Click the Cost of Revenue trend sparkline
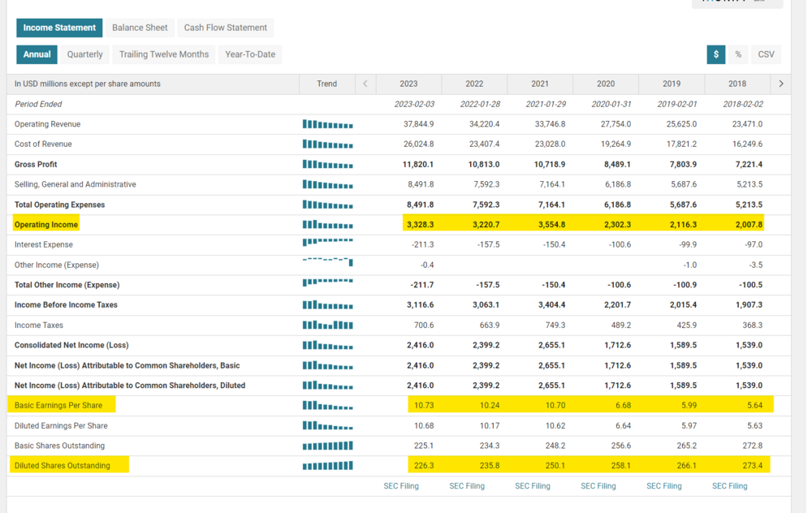Image resolution: width=812 pixels, height=513 pixels. pyautogui.click(x=327, y=144)
